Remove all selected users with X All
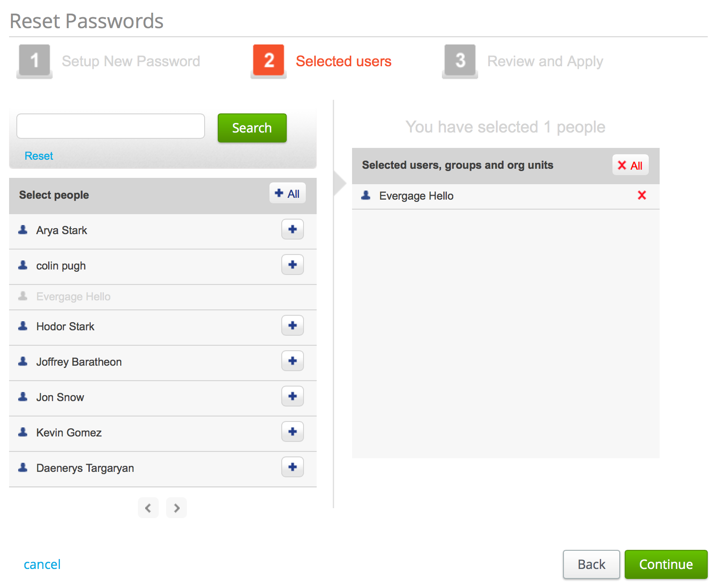The height and width of the screenshot is (588, 715). (630, 165)
